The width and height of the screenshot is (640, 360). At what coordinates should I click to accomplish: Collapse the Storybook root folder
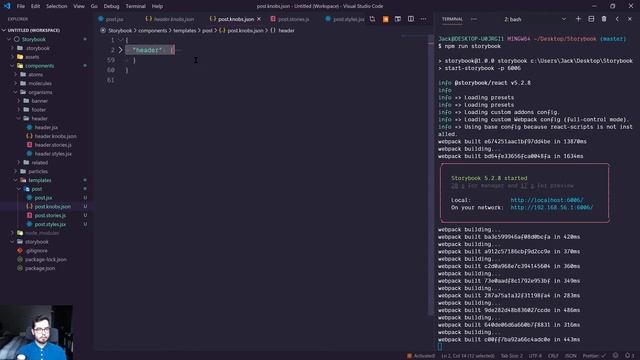(x=33, y=39)
